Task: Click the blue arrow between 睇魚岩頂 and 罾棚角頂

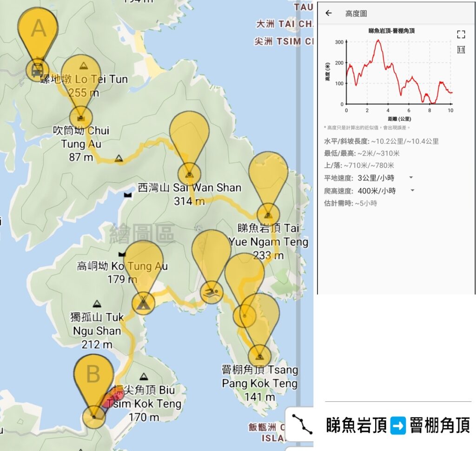Action: (x=398, y=425)
